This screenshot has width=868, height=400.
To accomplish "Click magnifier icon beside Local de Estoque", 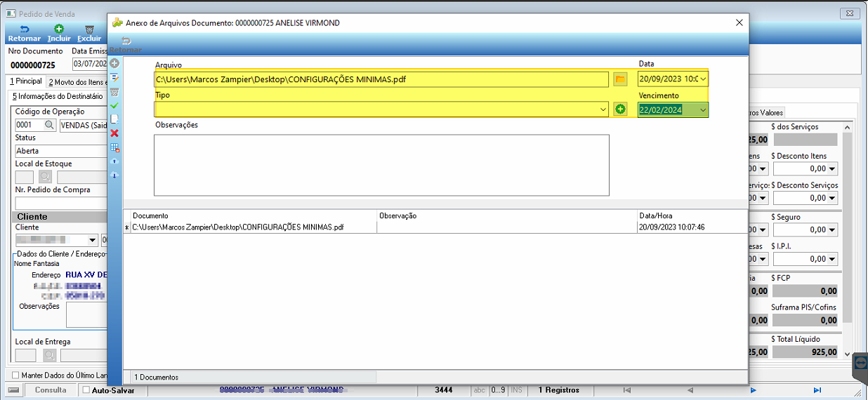I will 44,178.
